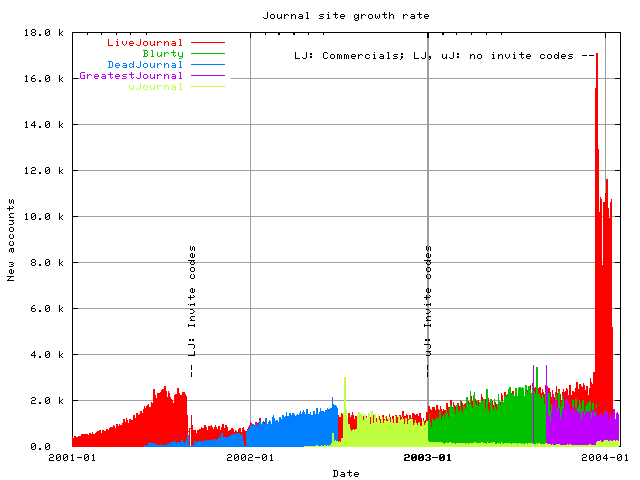This screenshot has width=640, height=480.
Task: Click the 'New accounts' y-axis title
Action: (x=11, y=240)
